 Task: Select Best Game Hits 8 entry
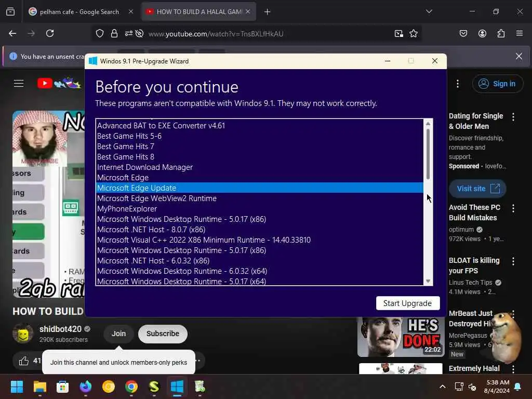coord(260,157)
